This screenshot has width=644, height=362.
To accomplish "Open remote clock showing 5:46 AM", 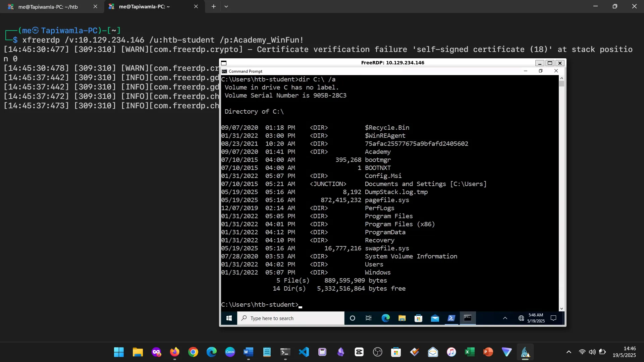I will [536, 318].
